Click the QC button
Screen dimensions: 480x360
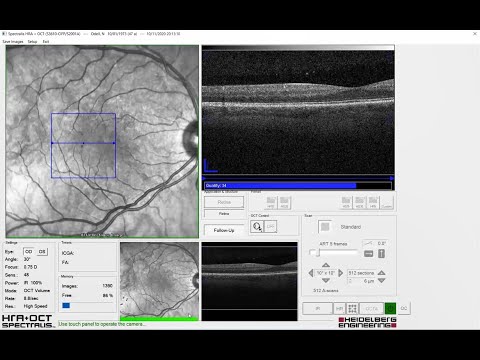[x=404, y=308]
